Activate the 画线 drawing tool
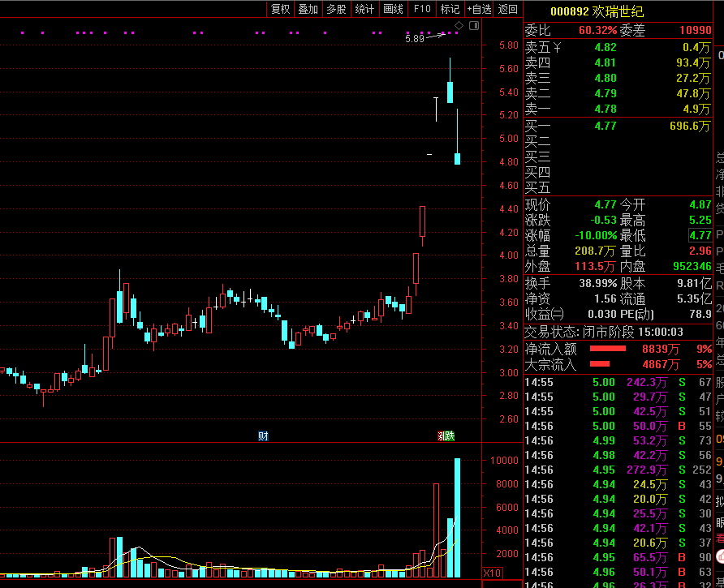Viewport: 724px width, 588px height. point(393,9)
